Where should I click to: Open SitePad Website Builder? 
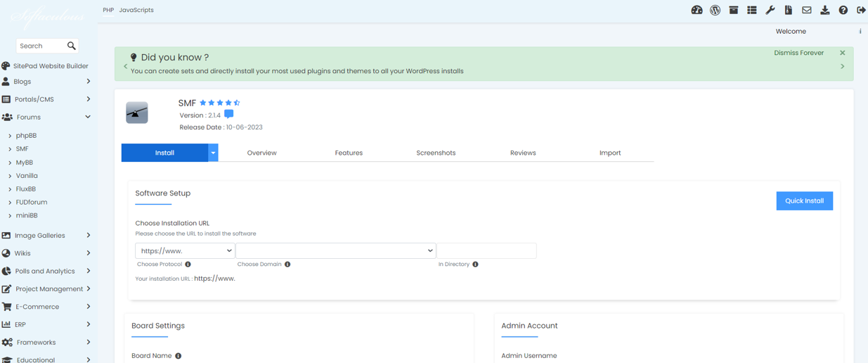[50, 66]
